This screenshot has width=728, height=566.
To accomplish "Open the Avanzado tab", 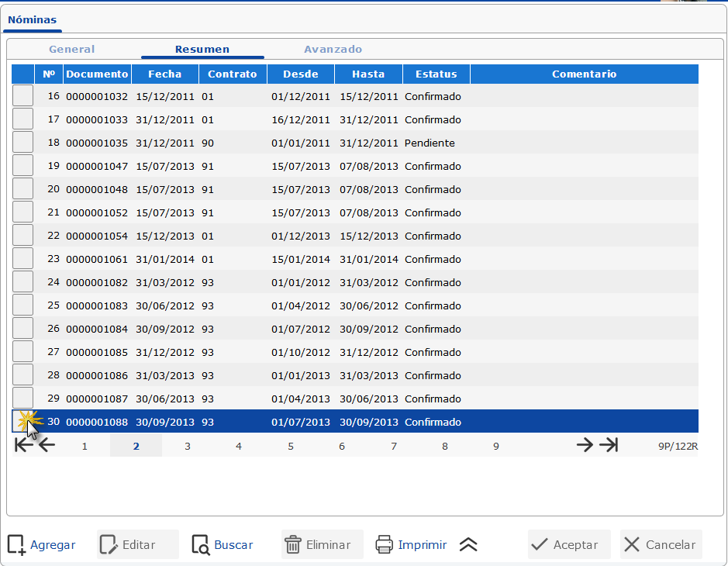I will (x=333, y=50).
